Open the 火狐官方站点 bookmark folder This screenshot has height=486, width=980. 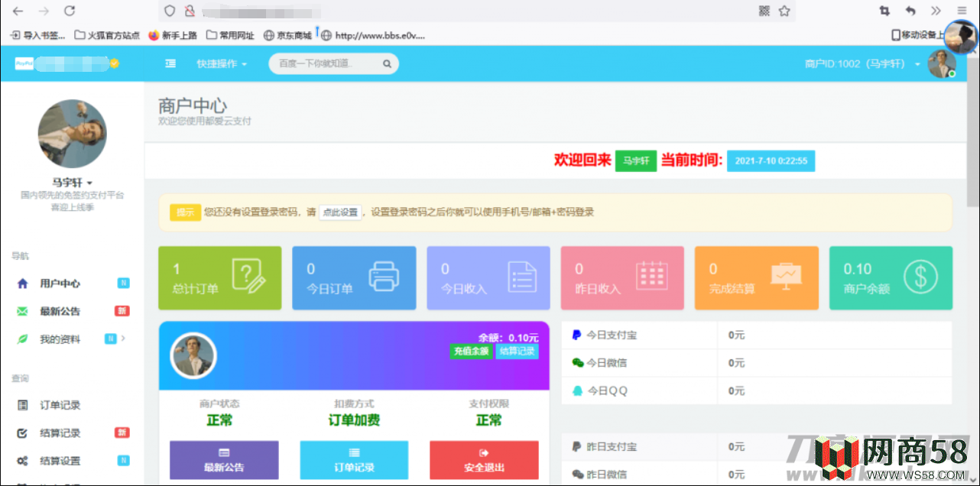pyautogui.click(x=107, y=35)
